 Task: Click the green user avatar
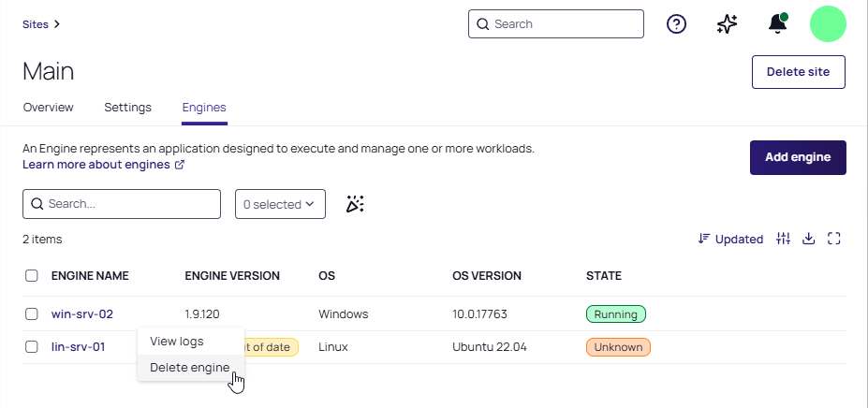click(828, 24)
